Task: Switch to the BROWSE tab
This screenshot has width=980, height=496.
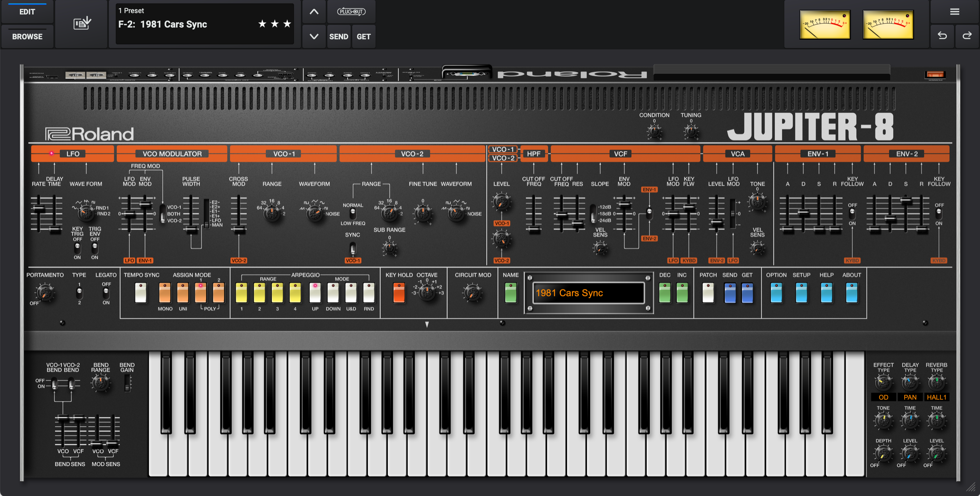Action: (27, 37)
